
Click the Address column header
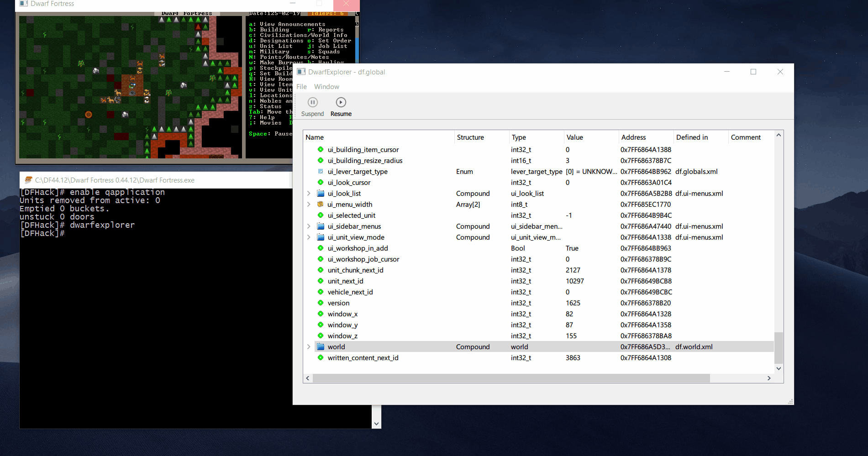click(x=646, y=137)
